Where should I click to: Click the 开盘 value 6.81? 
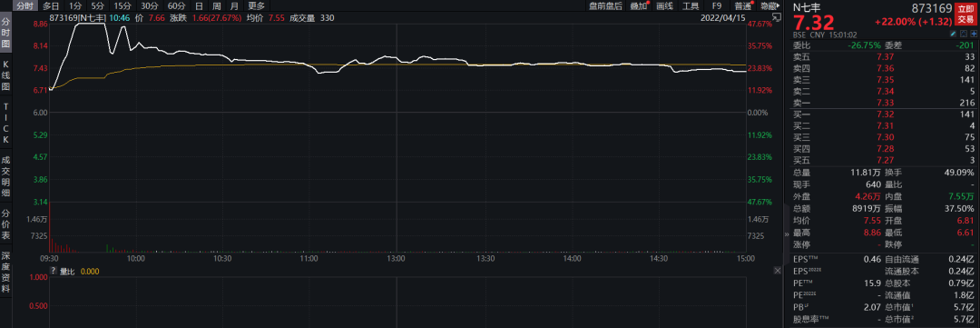[965, 221]
